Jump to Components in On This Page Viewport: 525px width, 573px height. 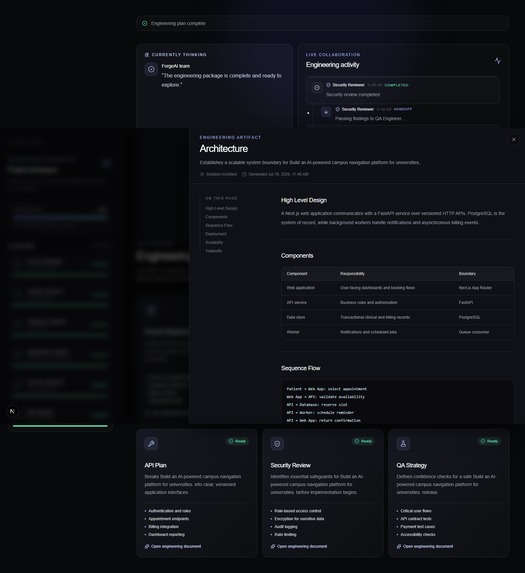[216, 217]
